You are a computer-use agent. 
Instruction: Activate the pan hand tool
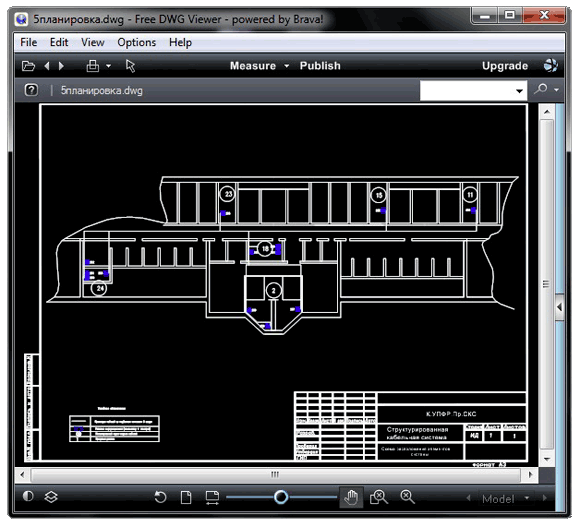coord(351,497)
